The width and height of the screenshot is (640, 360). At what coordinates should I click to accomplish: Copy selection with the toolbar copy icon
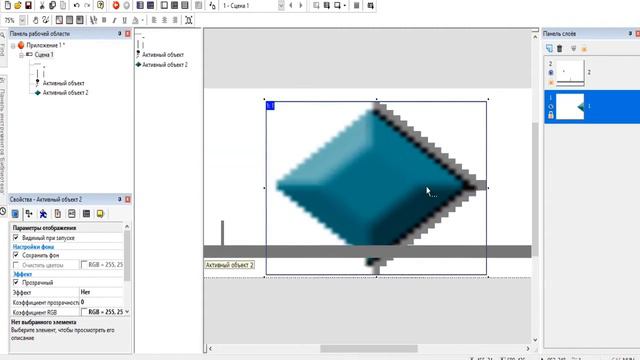click(52, 5)
